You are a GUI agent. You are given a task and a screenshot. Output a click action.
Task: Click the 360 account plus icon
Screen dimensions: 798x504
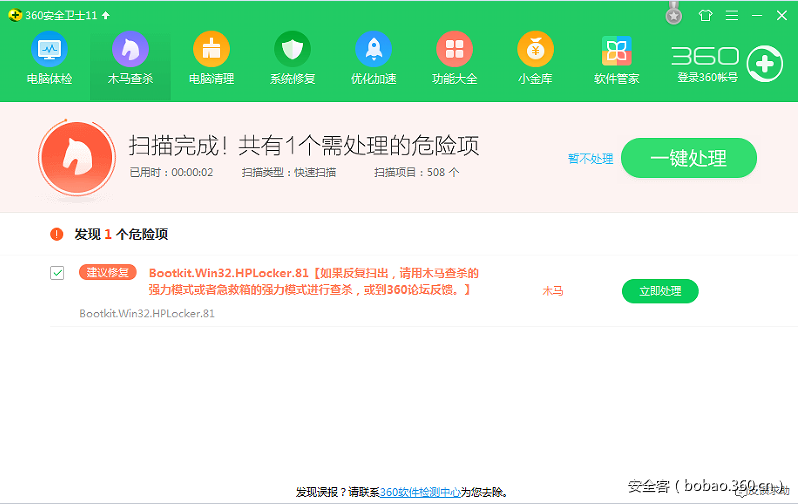(764, 63)
